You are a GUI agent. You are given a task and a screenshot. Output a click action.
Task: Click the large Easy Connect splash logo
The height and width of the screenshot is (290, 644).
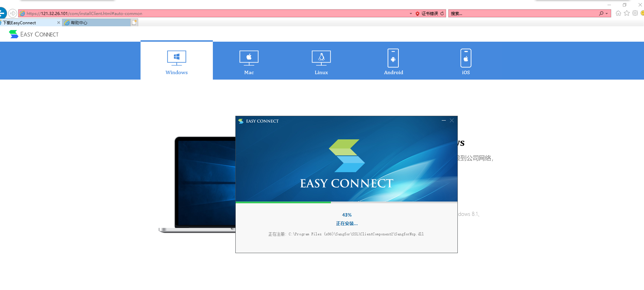point(347,164)
